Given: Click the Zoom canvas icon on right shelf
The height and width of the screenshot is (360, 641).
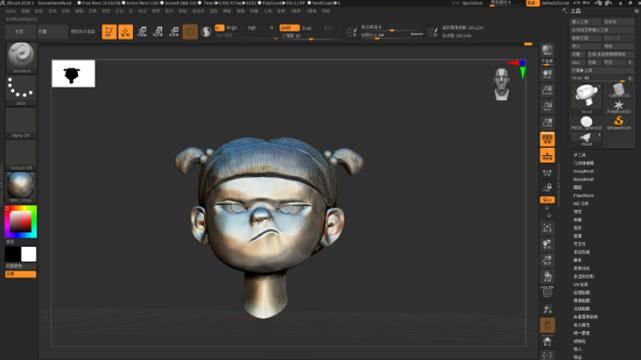Looking at the screenshot, I should click(x=547, y=90).
